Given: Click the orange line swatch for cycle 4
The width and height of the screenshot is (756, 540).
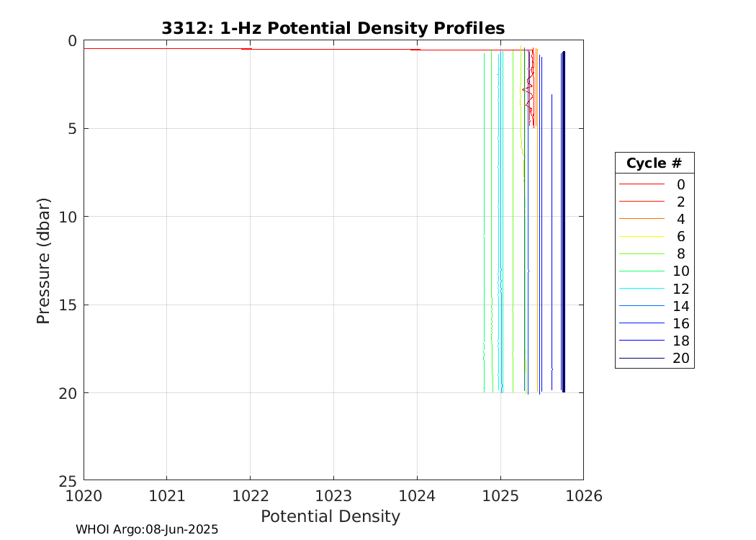Looking at the screenshot, I should pos(642,219).
